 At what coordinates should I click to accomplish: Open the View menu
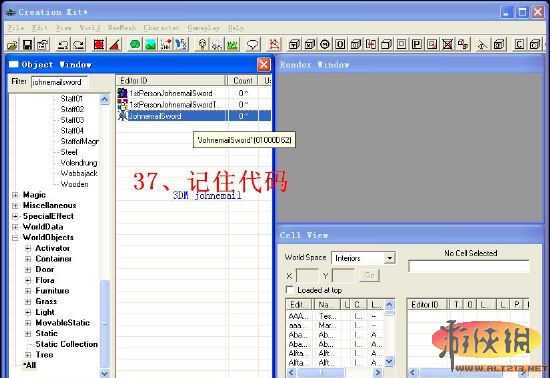click(64, 28)
